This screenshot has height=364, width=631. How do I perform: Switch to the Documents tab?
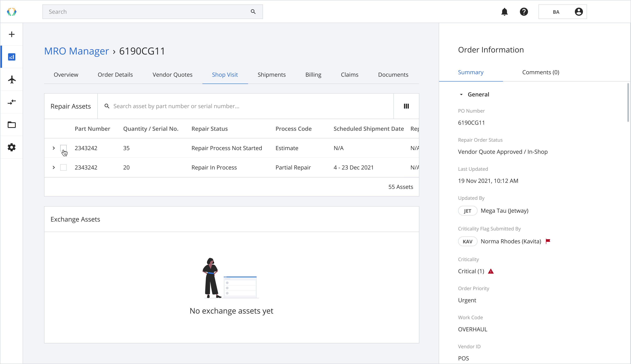pyautogui.click(x=393, y=75)
